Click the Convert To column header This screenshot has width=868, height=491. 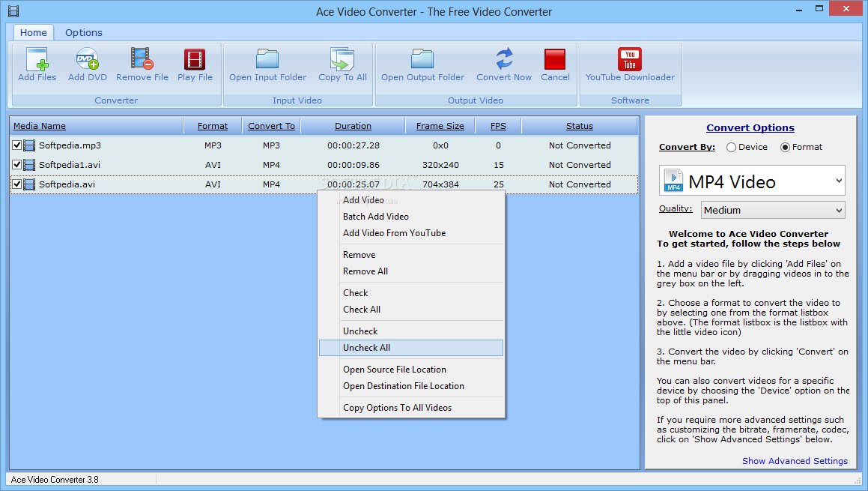pos(271,127)
